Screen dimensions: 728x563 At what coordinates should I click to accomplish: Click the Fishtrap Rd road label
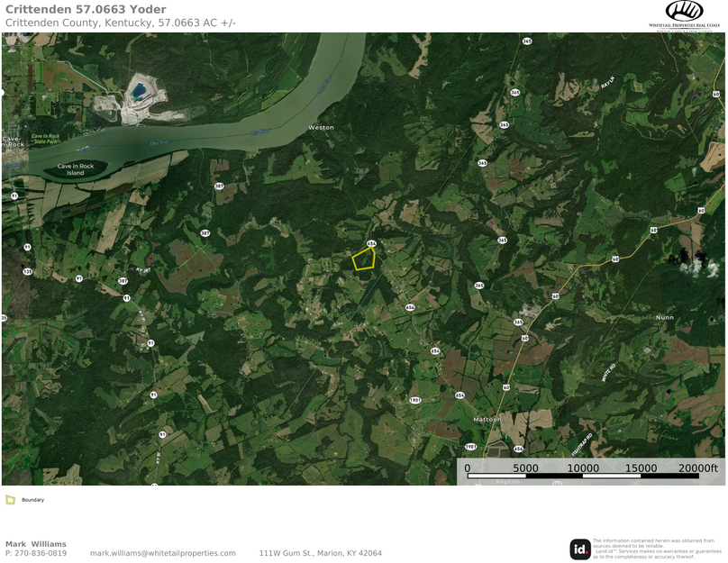point(582,444)
